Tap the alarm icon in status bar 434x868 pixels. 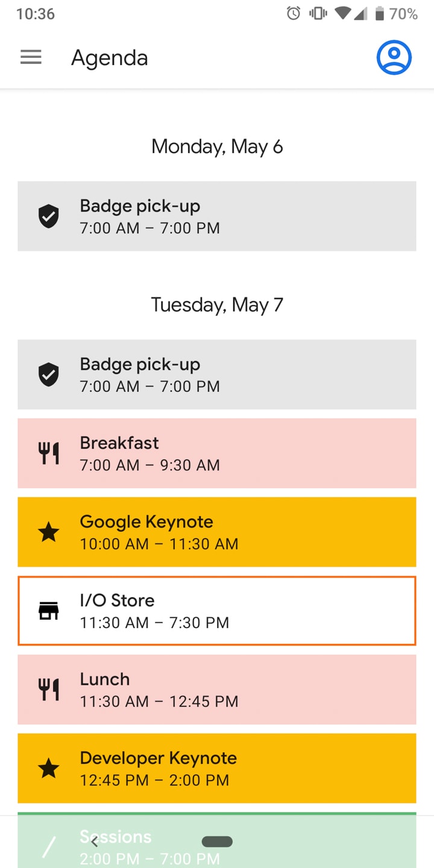point(294,13)
